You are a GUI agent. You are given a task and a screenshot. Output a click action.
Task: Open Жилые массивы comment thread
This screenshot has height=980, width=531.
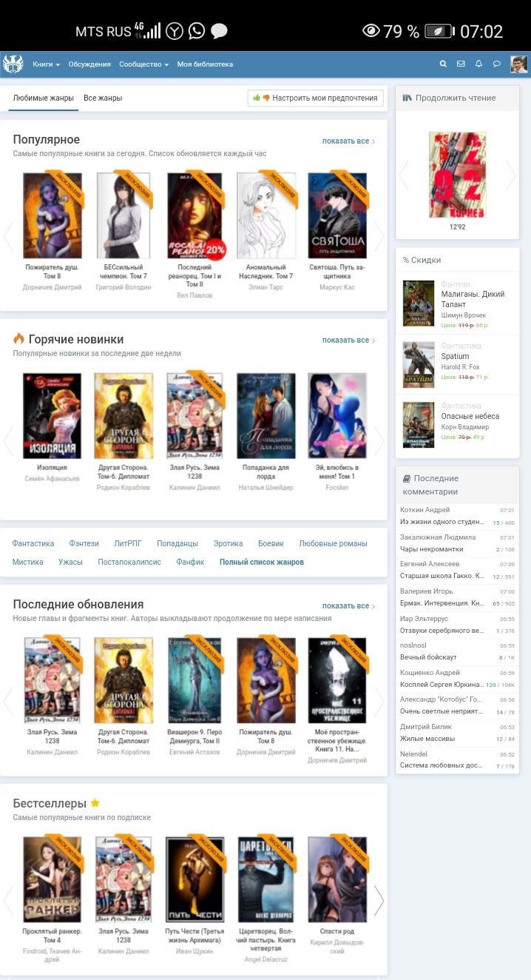[427, 739]
